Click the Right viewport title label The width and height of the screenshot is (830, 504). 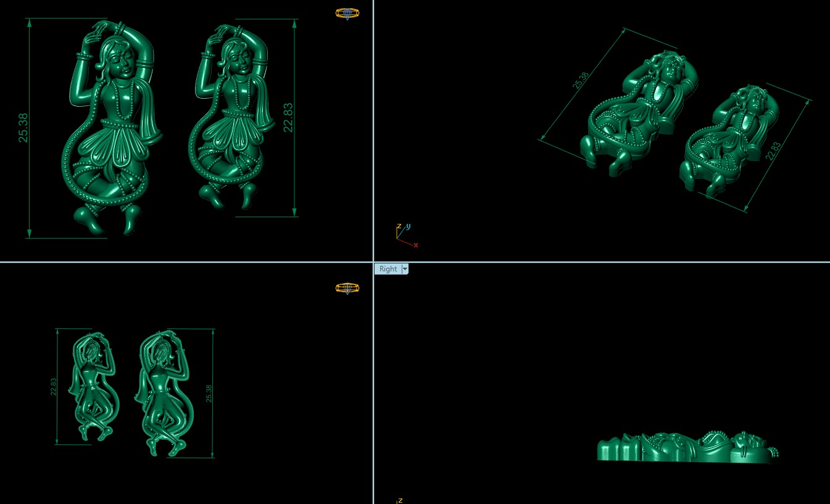(388, 269)
